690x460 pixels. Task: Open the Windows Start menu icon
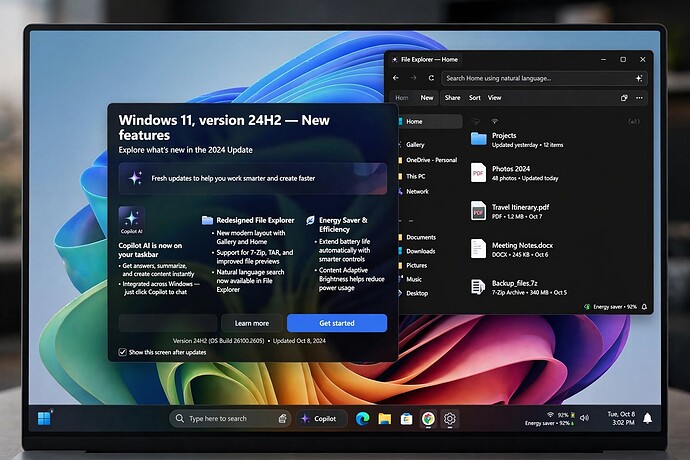tap(44, 418)
